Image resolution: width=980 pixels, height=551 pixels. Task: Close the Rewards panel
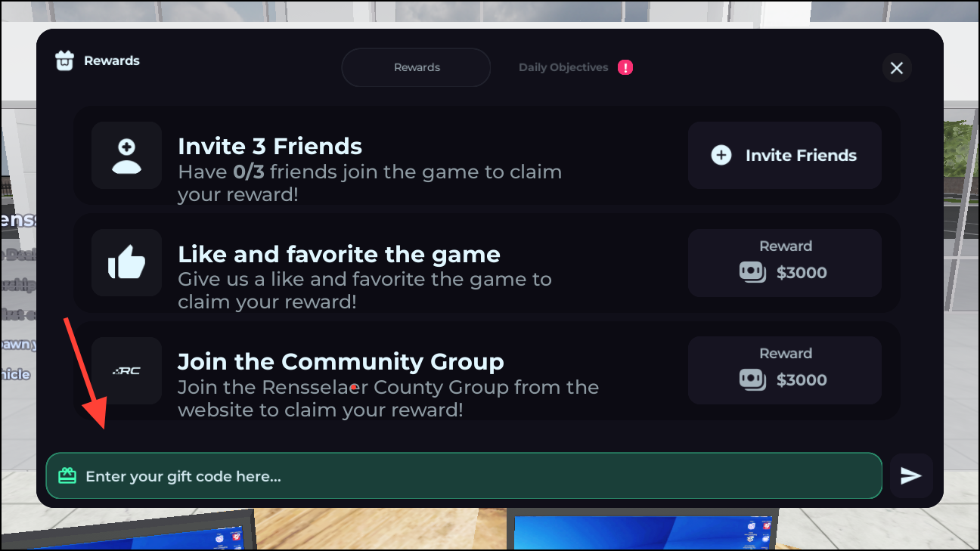point(897,68)
